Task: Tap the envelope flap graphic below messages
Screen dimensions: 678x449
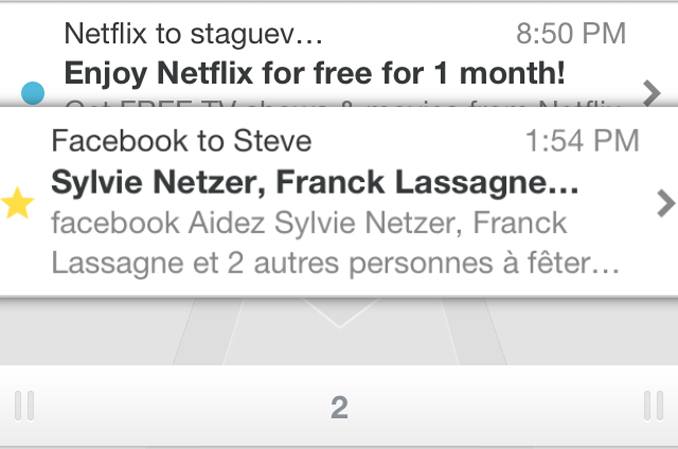Action: pos(339,312)
